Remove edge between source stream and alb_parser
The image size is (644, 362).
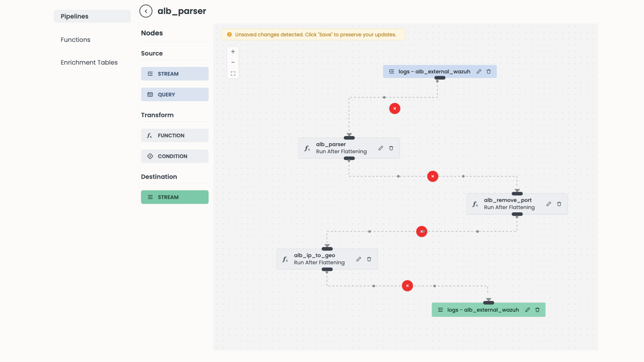point(395,109)
